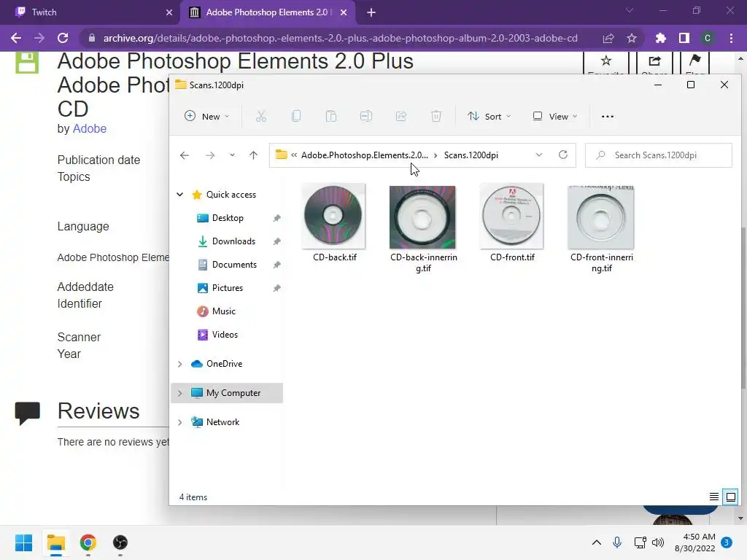Open volume control in system tray
747x560 pixels.
(659, 542)
